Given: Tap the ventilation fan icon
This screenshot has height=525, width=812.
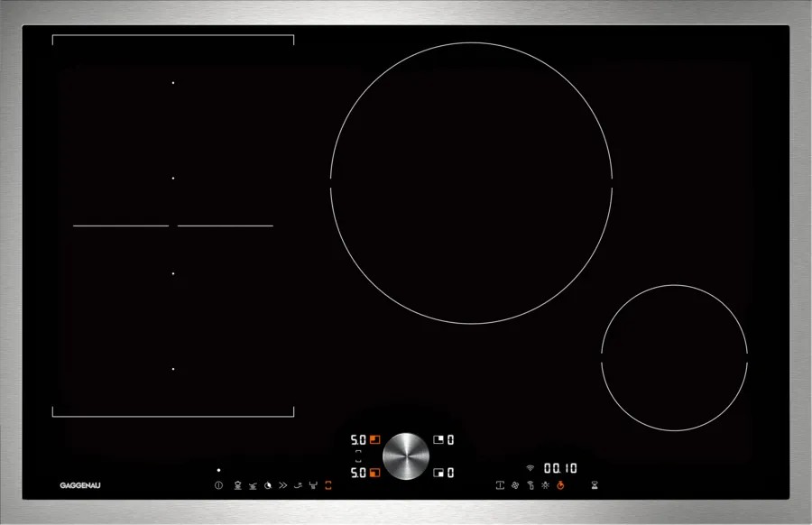Looking at the screenshot, I should coord(515,485).
